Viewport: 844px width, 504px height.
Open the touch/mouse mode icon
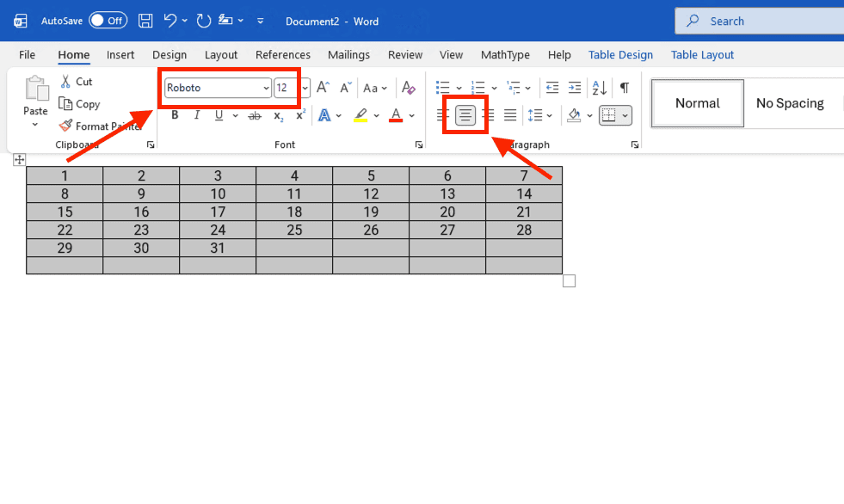pos(225,21)
